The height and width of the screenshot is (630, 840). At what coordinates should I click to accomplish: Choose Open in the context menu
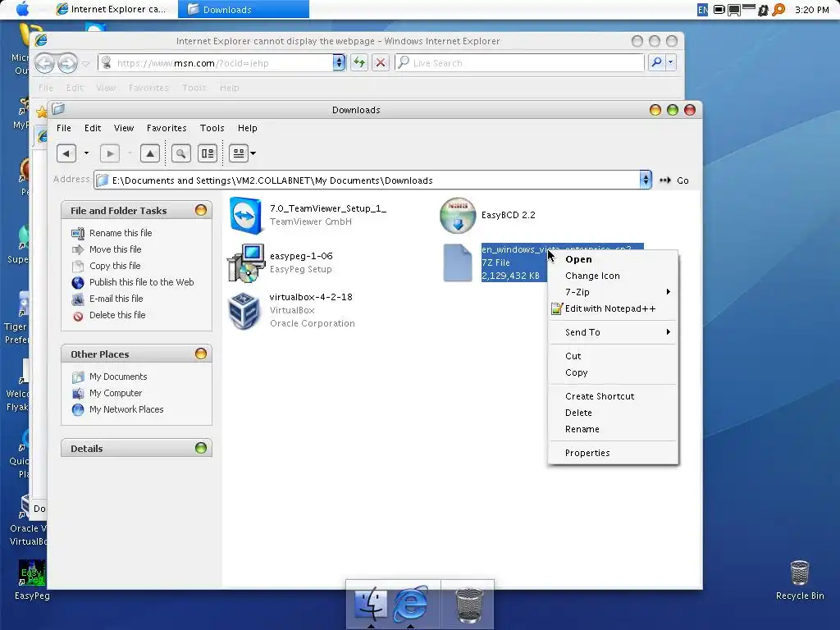pyautogui.click(x=613, y=259)
